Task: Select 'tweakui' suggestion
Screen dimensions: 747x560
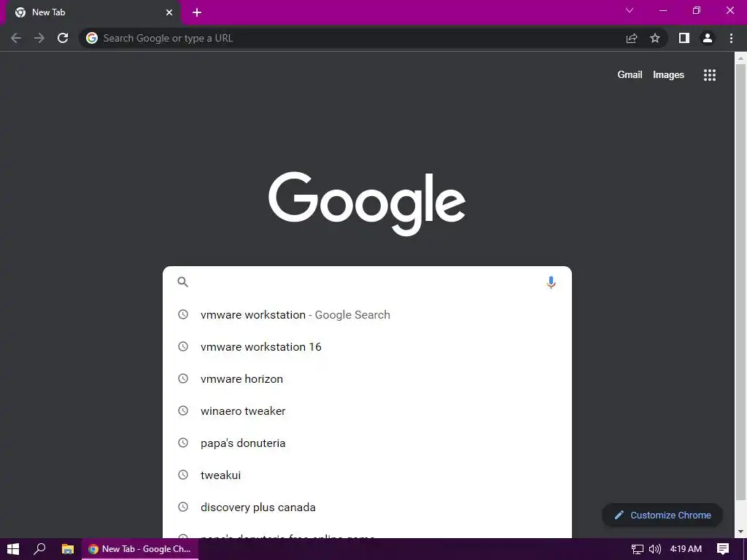Action: (367, 475)
